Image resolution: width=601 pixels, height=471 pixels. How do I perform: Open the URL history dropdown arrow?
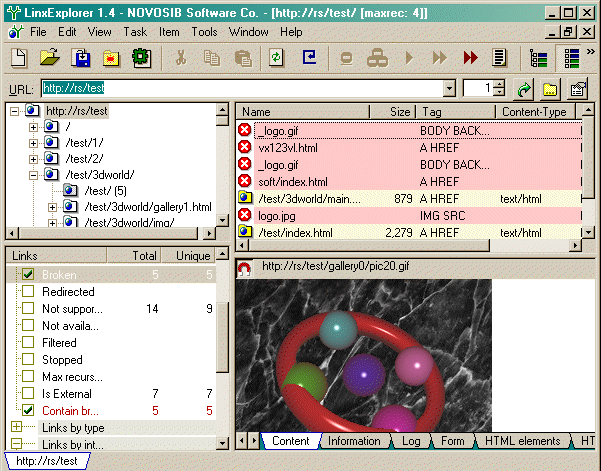(x=449, y=89)
